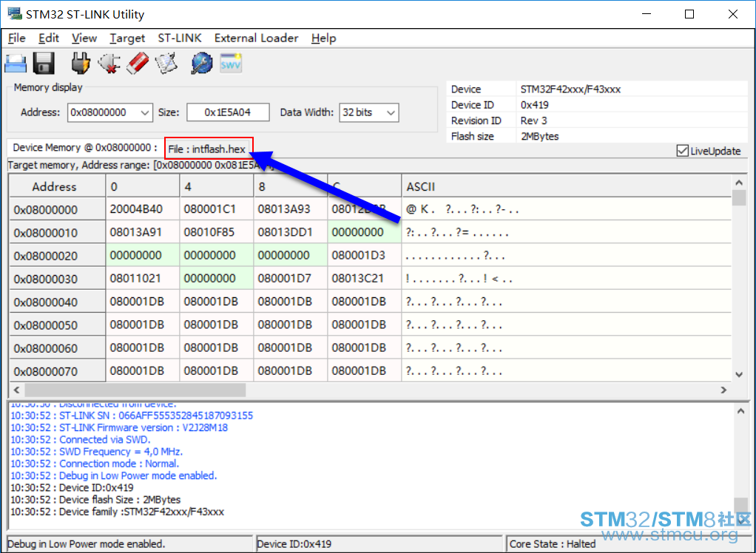Screen dimensions: 756x553
Task: Select the Address column header
Action: (x=58, y=186)
